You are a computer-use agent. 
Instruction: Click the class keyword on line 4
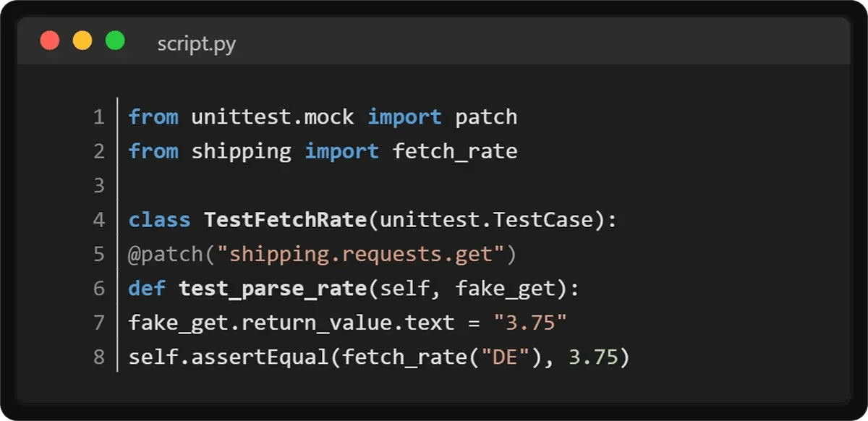coord(159,220)
